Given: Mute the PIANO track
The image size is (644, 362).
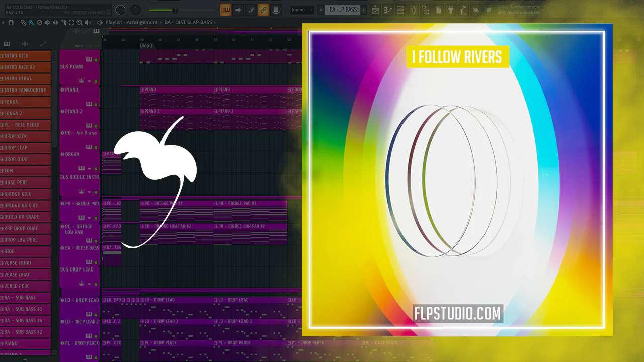Looking at the screenshot, I should (96, 104).
